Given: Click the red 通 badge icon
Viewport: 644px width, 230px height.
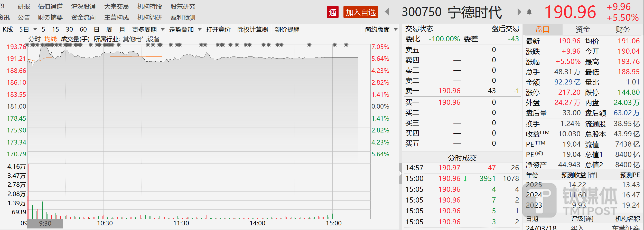Looking at the screenshot, I should pos(333,12).
